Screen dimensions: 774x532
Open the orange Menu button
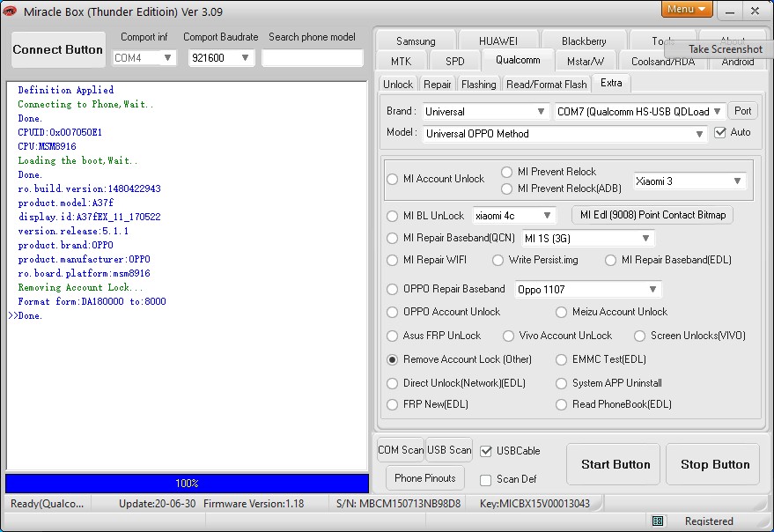click(x=687, y=10)
